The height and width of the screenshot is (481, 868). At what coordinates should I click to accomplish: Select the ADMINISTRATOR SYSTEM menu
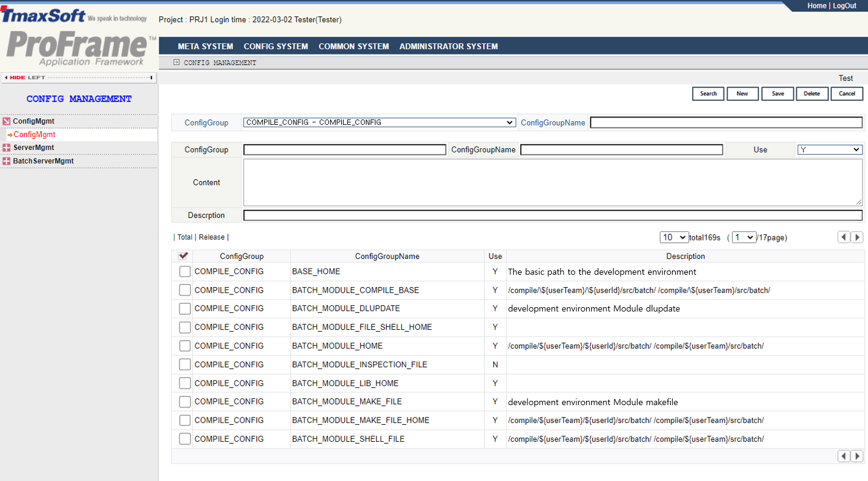coord(449,46)
